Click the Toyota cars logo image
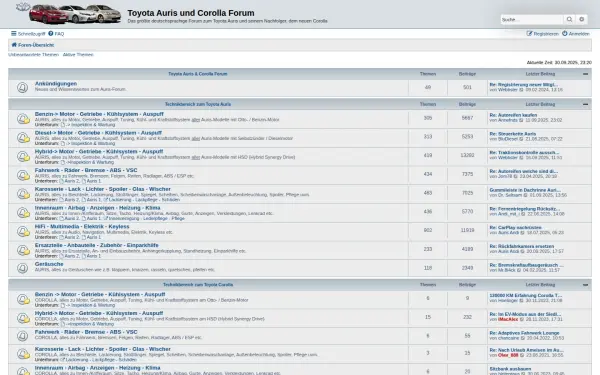Image resolution: width=600 pixels, height=375 pixels. click(69, 13)
